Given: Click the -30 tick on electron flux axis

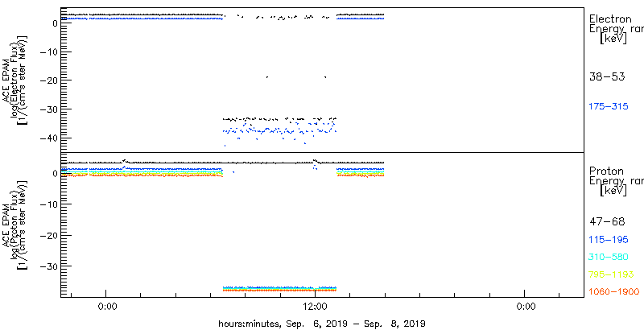Looking at the screenshot, I should 47,109.
